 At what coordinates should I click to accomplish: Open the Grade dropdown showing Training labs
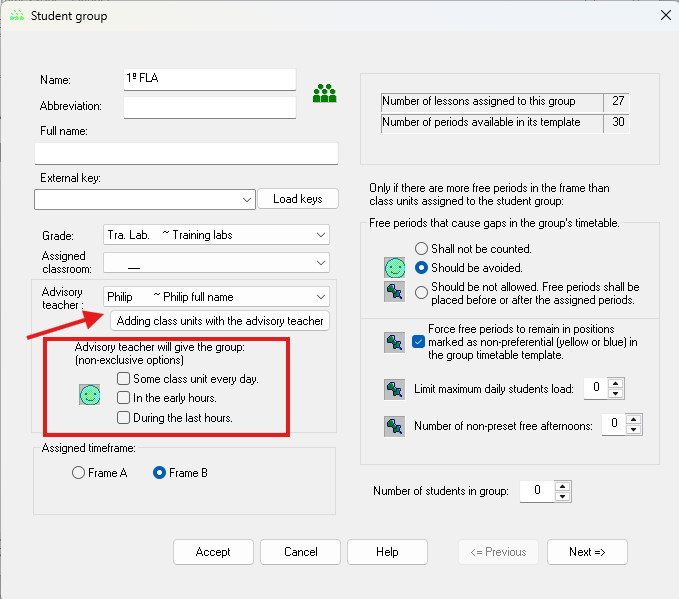pyautogui.click(x=321, y=235)
